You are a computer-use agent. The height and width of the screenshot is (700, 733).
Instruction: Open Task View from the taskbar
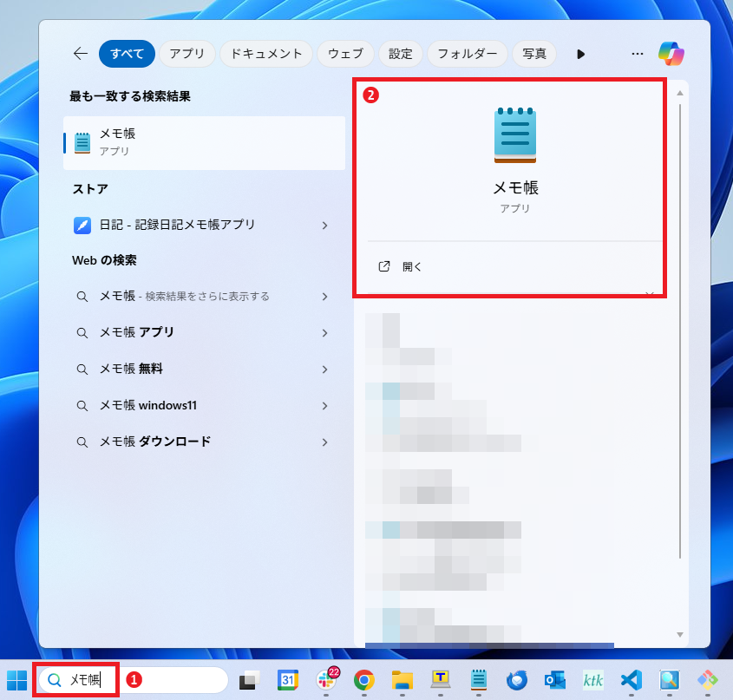click(251, 680)
